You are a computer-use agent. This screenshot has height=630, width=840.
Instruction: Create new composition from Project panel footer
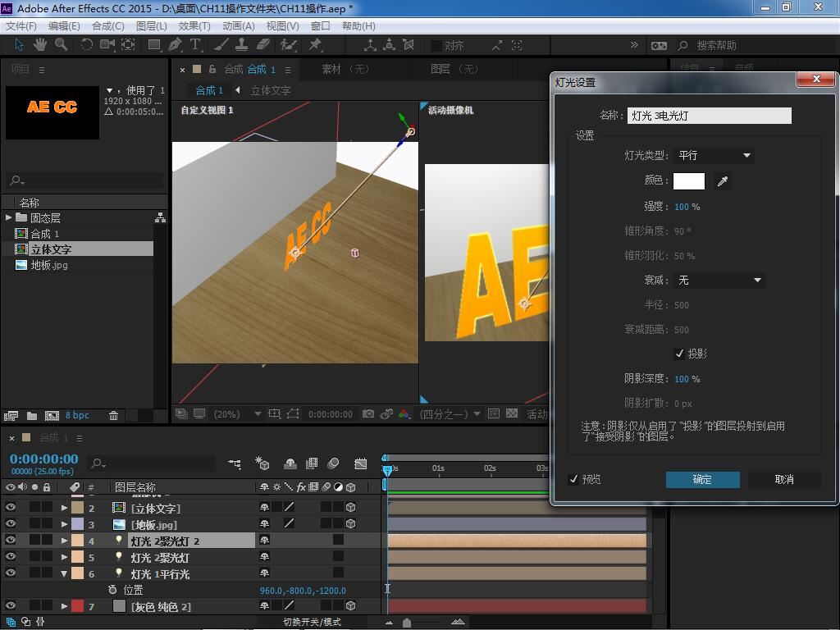coord(52,415)
